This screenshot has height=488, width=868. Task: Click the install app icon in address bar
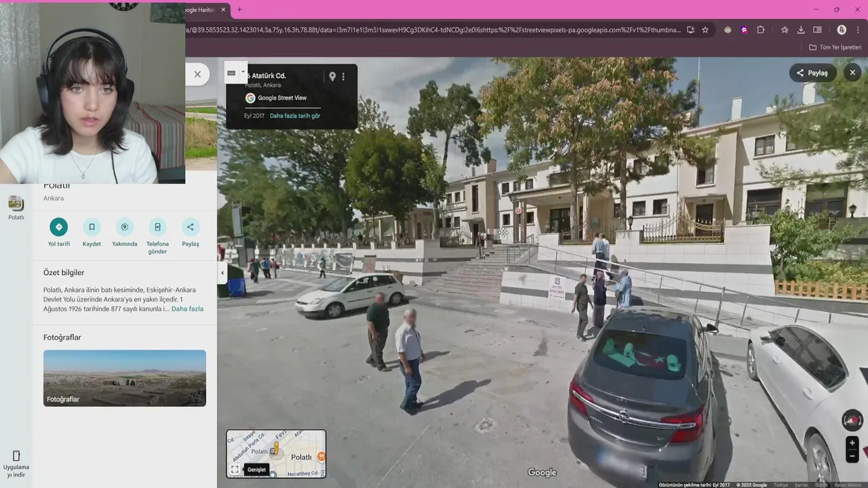click(x=690, y=30)
